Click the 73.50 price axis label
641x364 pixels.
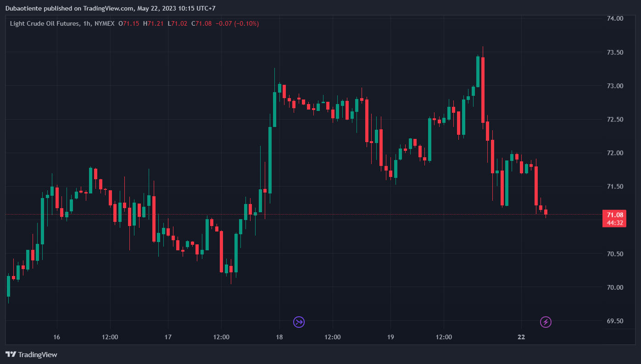pos(615,52)
